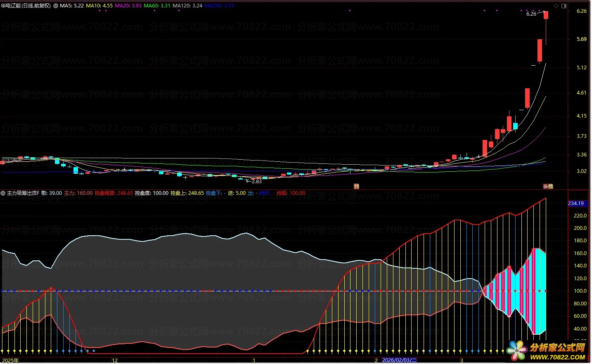Click the 140.0 indicator axis label
Screen dimensions: 592x364
coord(580,266)
